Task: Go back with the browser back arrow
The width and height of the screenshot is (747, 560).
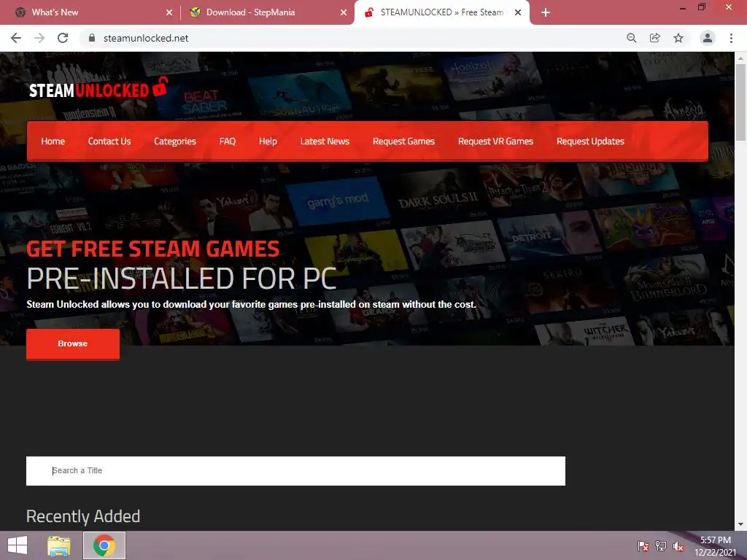Action: pyautogui.click(x=16, y=38)
